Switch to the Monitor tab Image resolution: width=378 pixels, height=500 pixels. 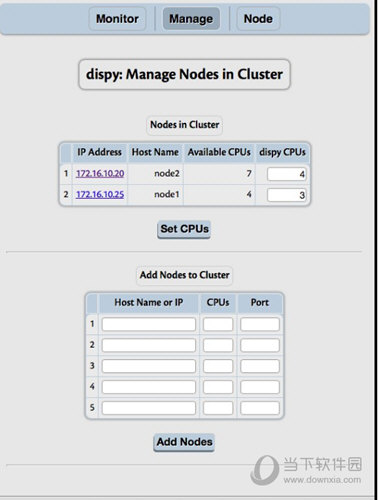click(117, 19)
